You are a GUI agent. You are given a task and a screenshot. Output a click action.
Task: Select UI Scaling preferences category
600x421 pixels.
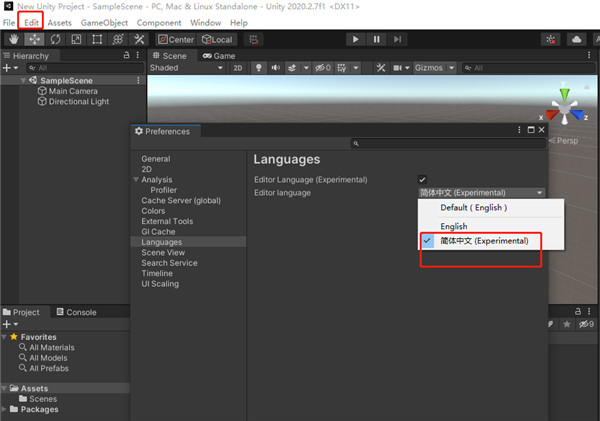click(160, 284)
